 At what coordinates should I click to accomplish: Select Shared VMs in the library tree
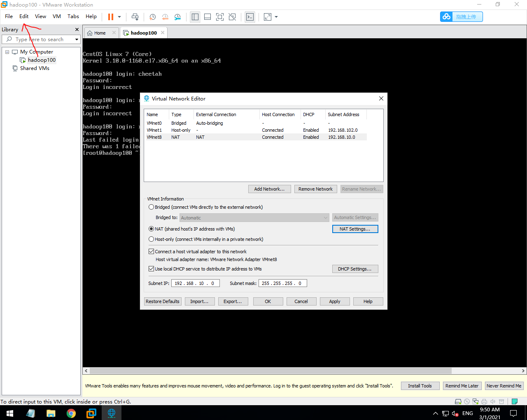point(35,68)
